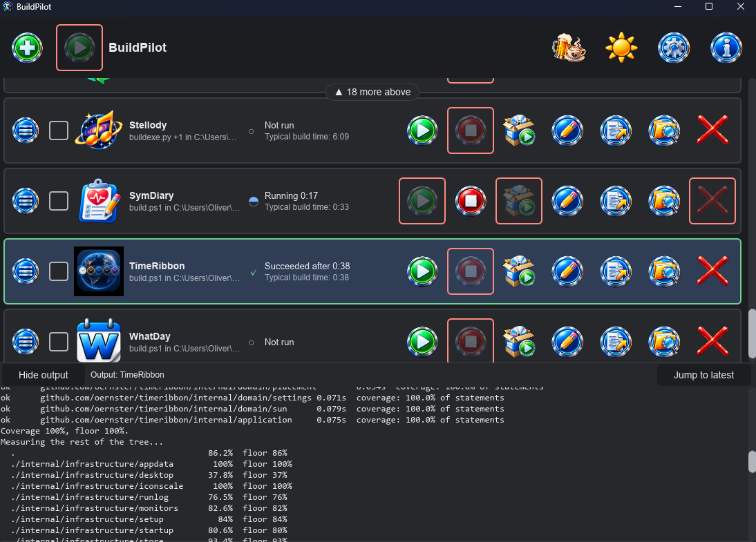Screen dimensions: 756x542
Task: Delete TimeRibbon with the red X
Action: [712, 271]
